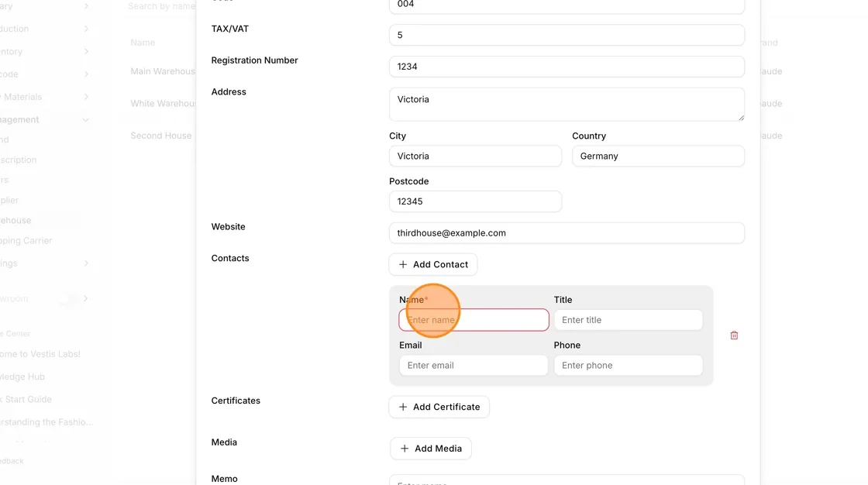The height and width of the screenshot is (485, 868).
Task: Select the Main Warehouse row
Action: point(163,71)
